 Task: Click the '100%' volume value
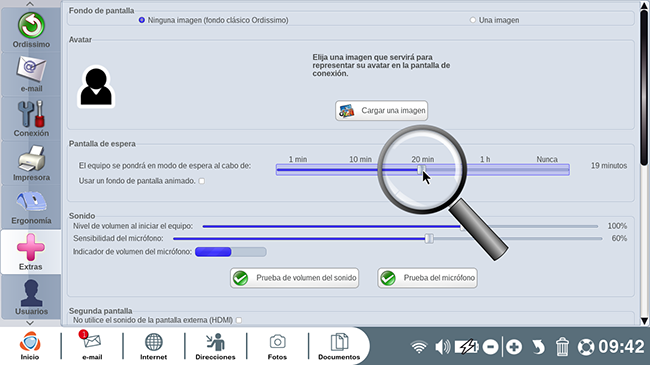(617, 226)
